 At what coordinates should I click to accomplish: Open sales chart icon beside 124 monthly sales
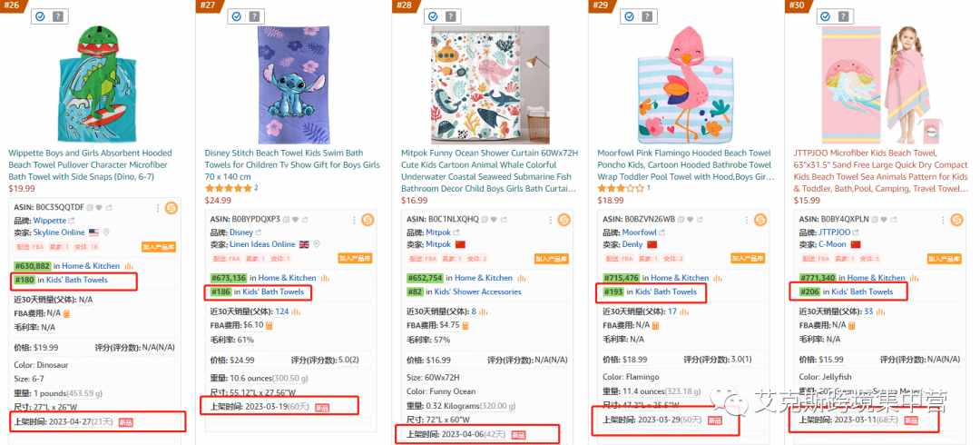click(x=296, y=311)
